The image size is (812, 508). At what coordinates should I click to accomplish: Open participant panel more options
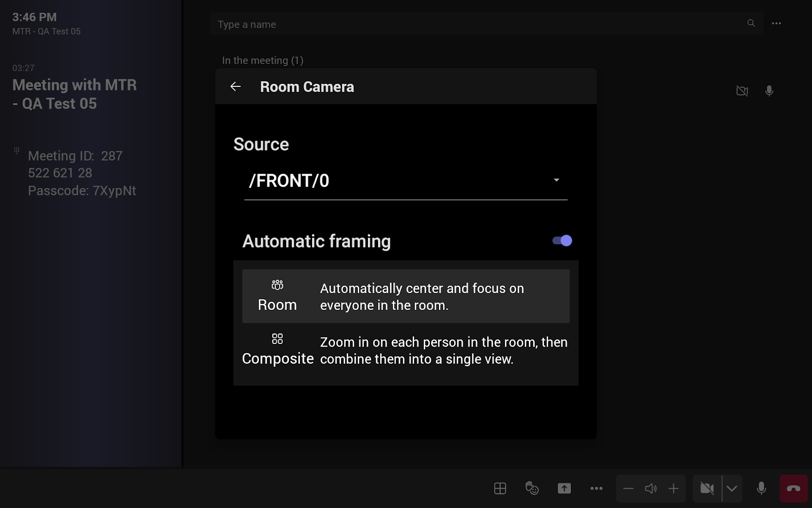coord(776,23)
